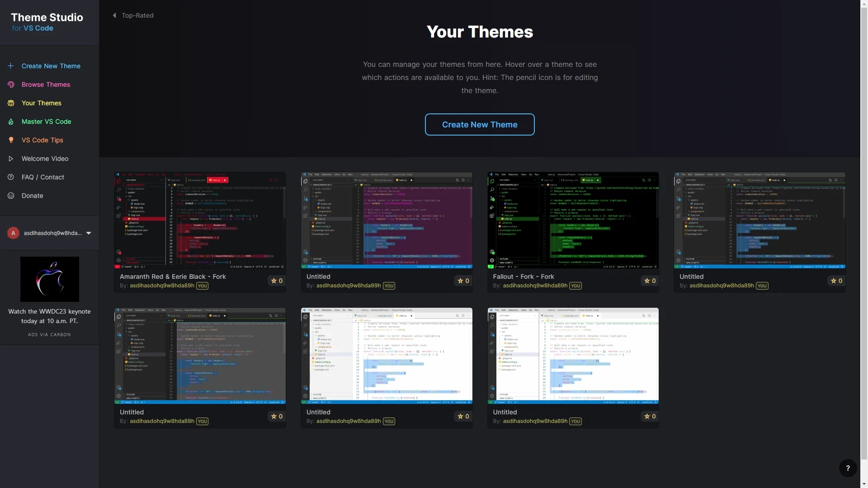
Task: Click the lightbulb icon beside VS Code Tips
Action: pyautogui.click(x=11, y=140)
